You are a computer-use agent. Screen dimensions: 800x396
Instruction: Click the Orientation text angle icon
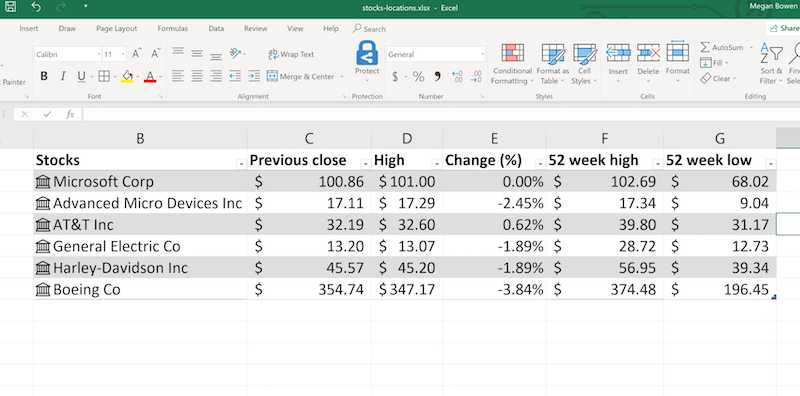coord(236,53)
